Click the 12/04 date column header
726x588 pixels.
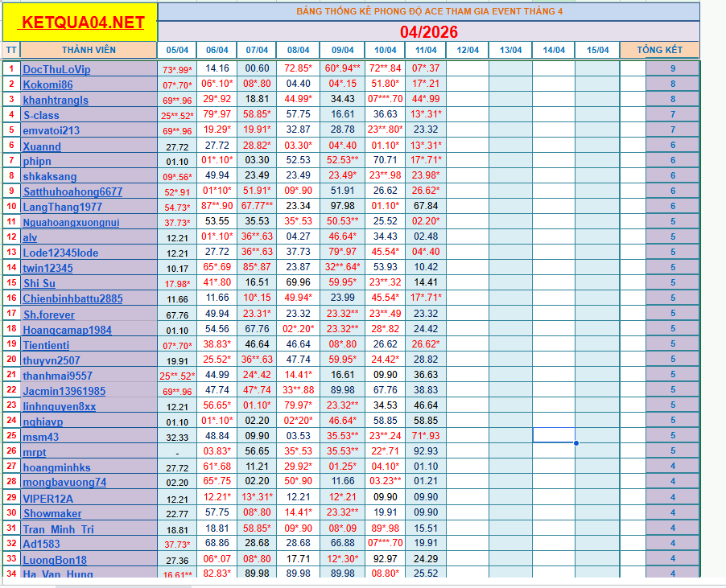(x=468, y=50)
